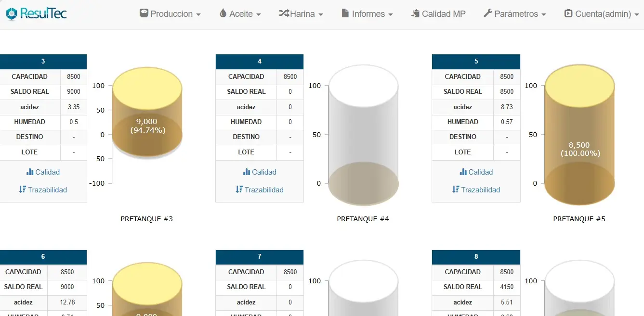Click the empty cylinder chart of Pretanque #4

click(x=363, y=135)
